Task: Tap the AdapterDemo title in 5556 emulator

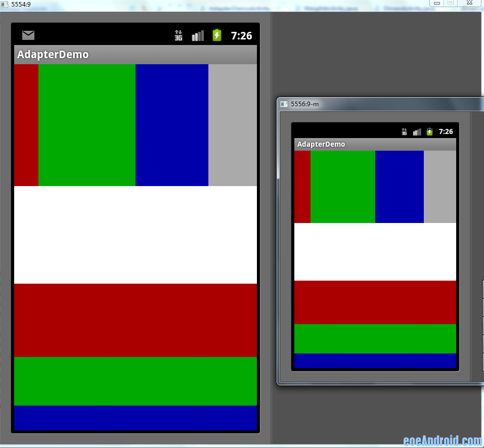Action: (321, 144)
